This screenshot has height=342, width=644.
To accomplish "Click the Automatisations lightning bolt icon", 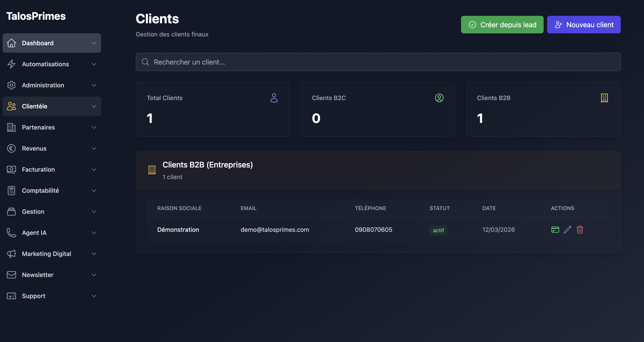I will [11, 64].
